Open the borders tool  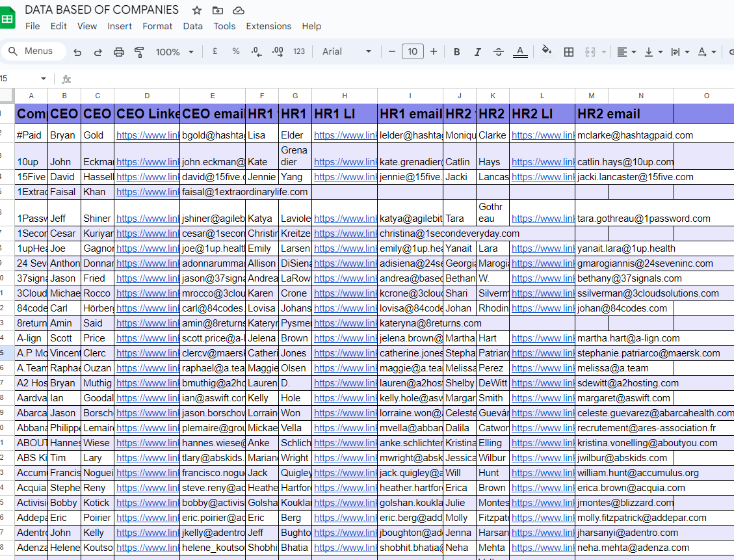click(569, 52)
